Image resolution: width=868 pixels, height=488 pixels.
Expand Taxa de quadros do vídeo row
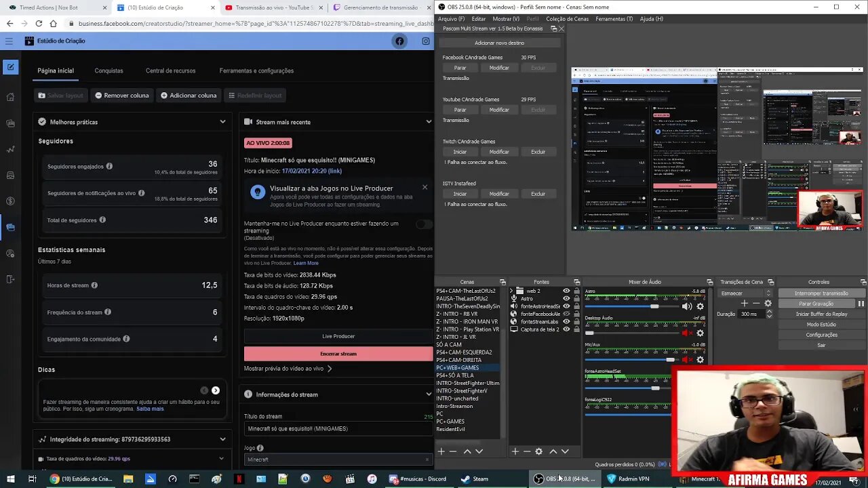222,459
